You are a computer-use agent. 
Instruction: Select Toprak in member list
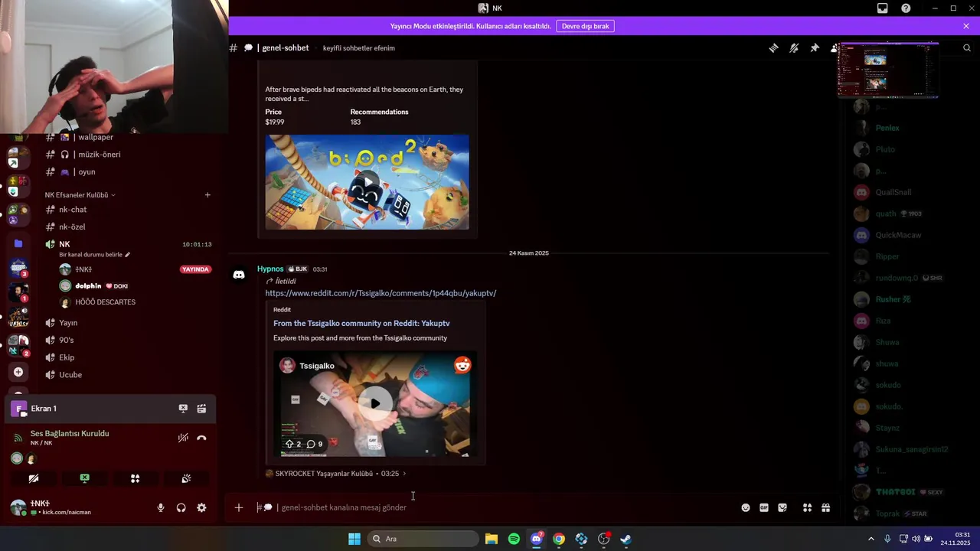888,514
